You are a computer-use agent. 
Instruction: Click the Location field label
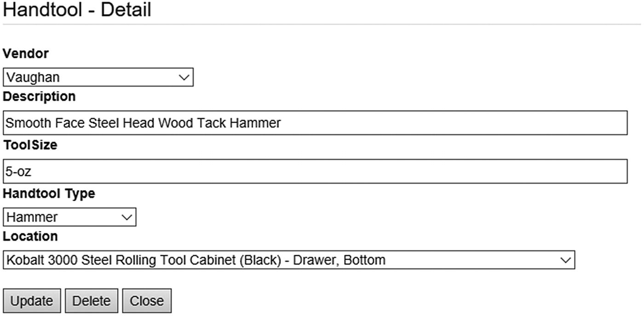click(x=30, y=236)
